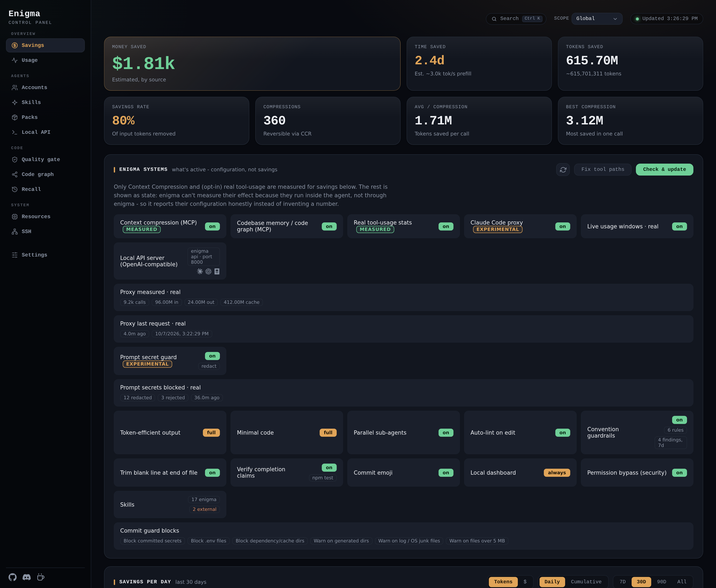Image resolution: width=716 pixels, height=588 pixels.
Task: Click the Skills sparkle icon in sidebar
Action: (14, 102)
